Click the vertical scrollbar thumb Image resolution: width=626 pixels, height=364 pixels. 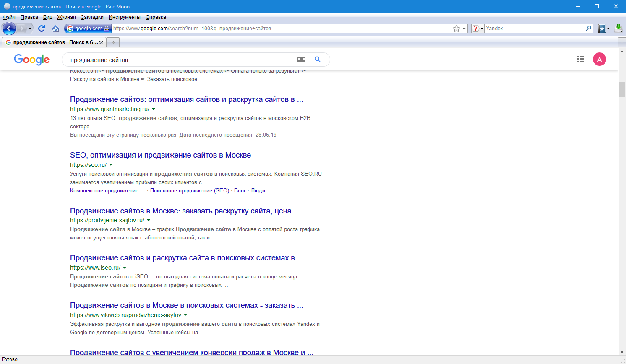point(622,90)
